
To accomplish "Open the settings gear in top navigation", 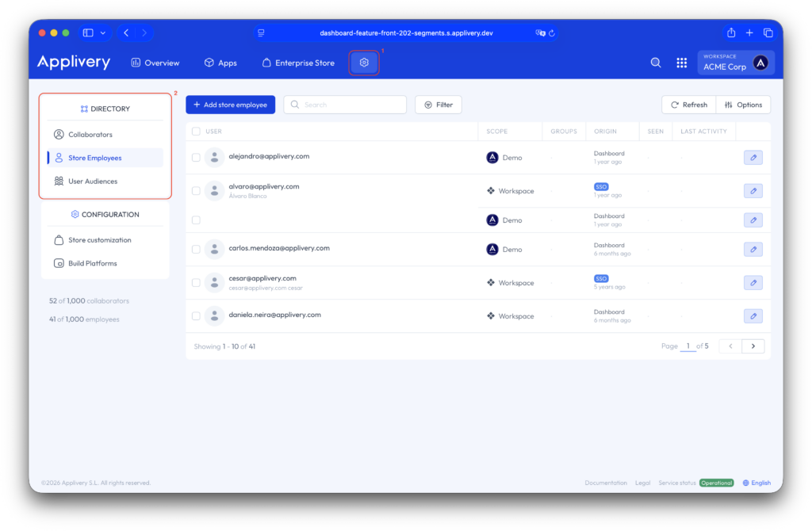I will click(364, 63).
